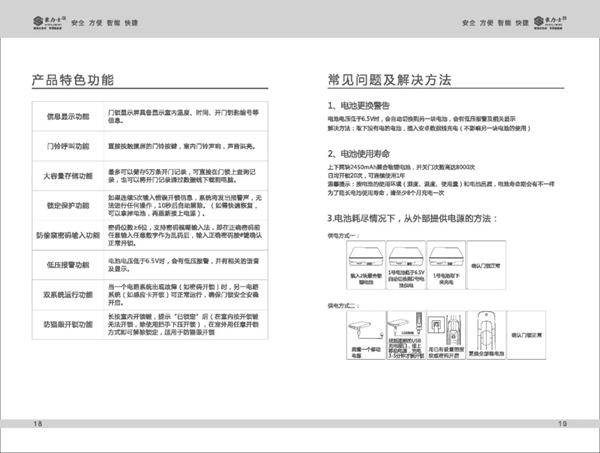
Task: Click the 锁定保护功能 table cell
Action: pos(68,205)
